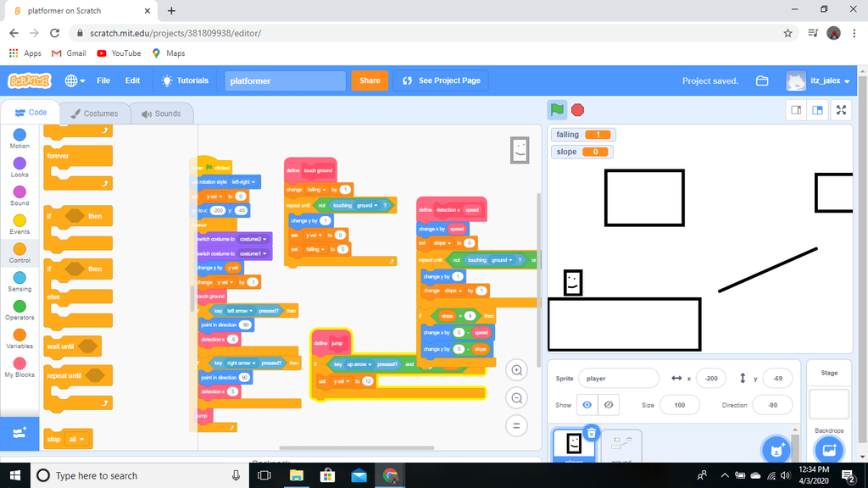Bookmark this page with star icon
The width and height of the screenshot is (868, 488).
(787, 33)
